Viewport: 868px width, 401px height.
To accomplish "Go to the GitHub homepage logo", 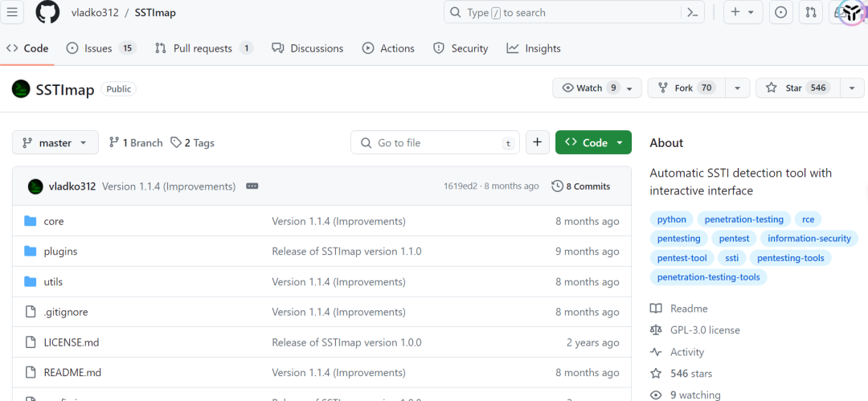I will pos(47,12).
